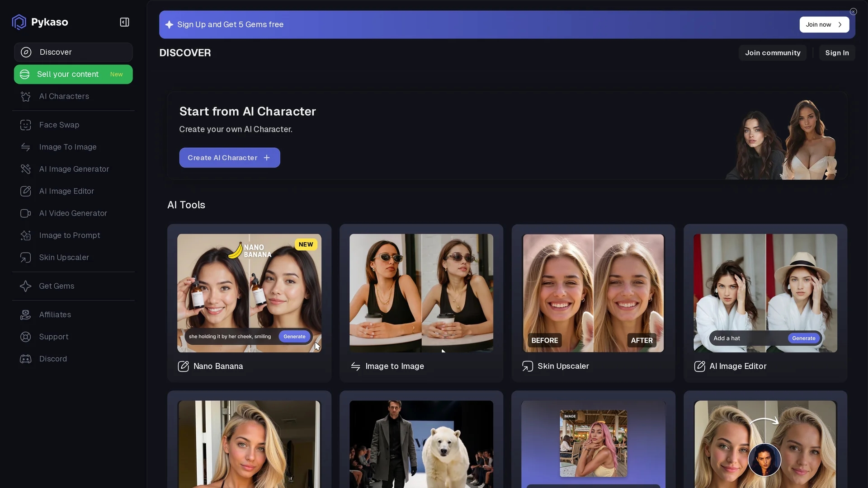Click the Discord icon

click(26, 359)
